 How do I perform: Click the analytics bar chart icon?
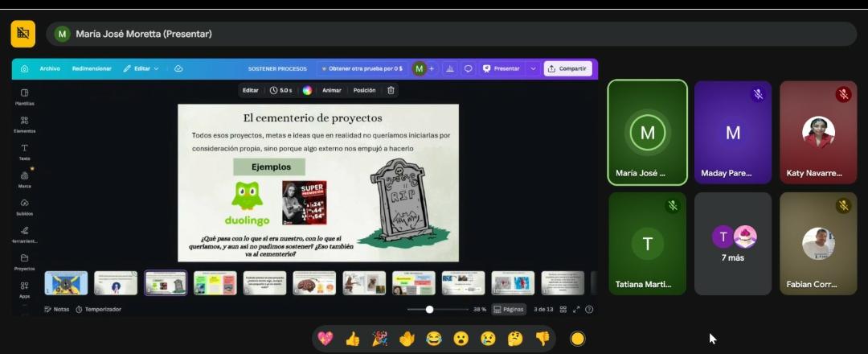449,68
